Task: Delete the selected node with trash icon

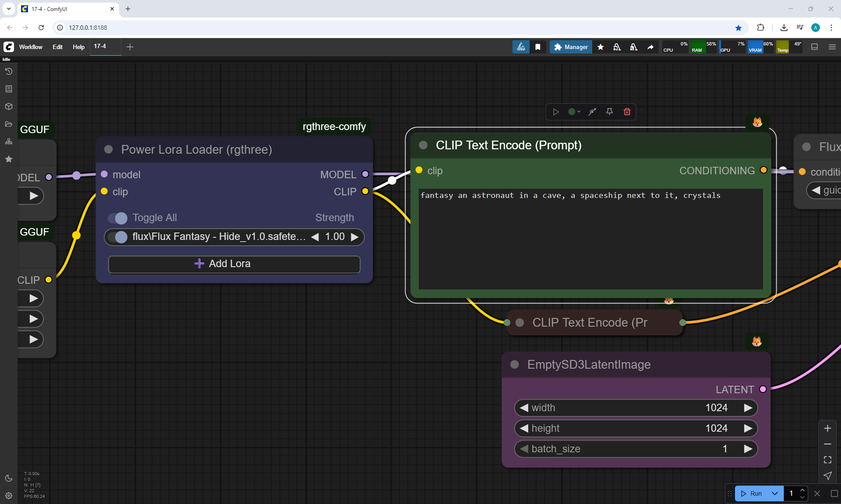Action: point(627,112)
